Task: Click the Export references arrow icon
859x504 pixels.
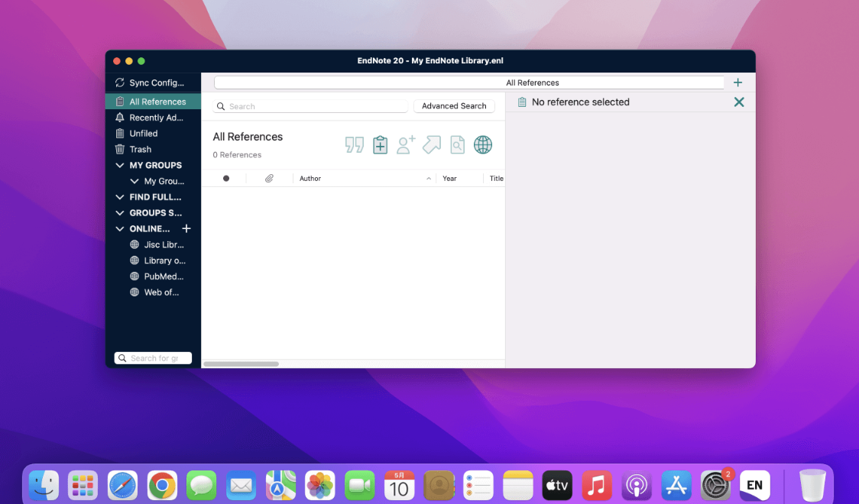Action: pyautogui.click(x=432, y=145)
